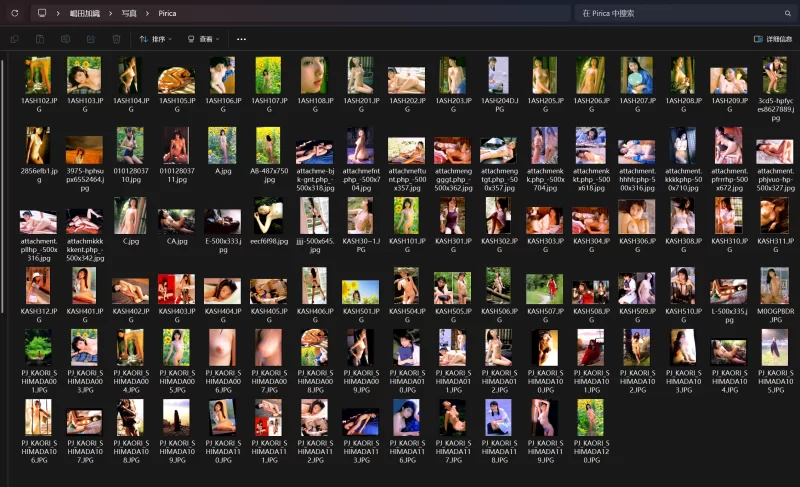800x487 pixels.
Task: Click the filename text KASH509.JPG
Action: (x=637, y=315)
